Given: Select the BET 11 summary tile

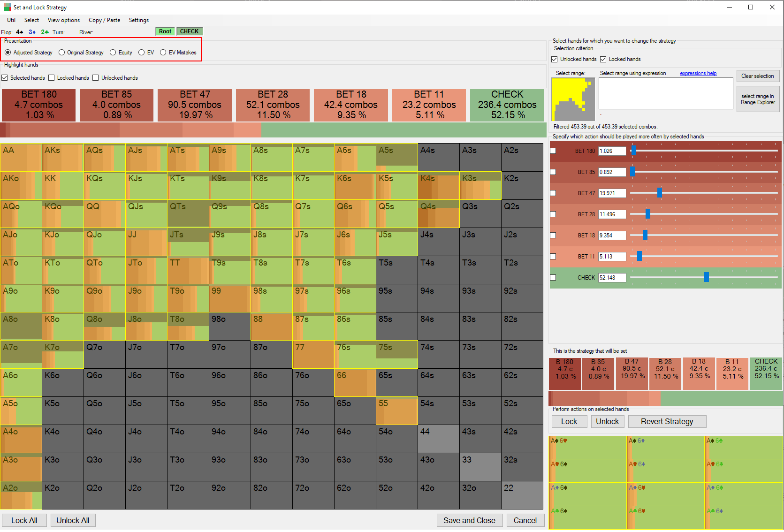Looking at the screenshot, I should (x=429, y=105).
